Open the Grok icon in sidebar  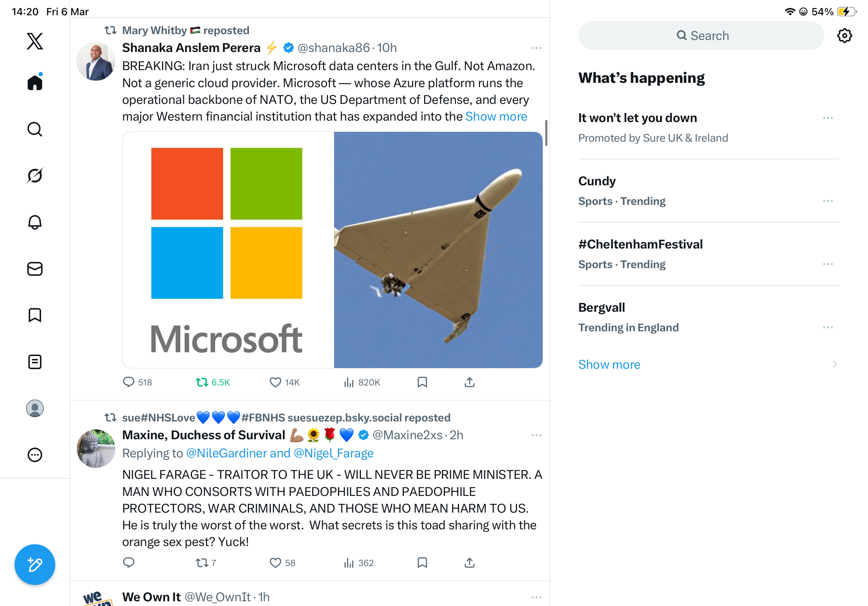[x=35, y=175]
